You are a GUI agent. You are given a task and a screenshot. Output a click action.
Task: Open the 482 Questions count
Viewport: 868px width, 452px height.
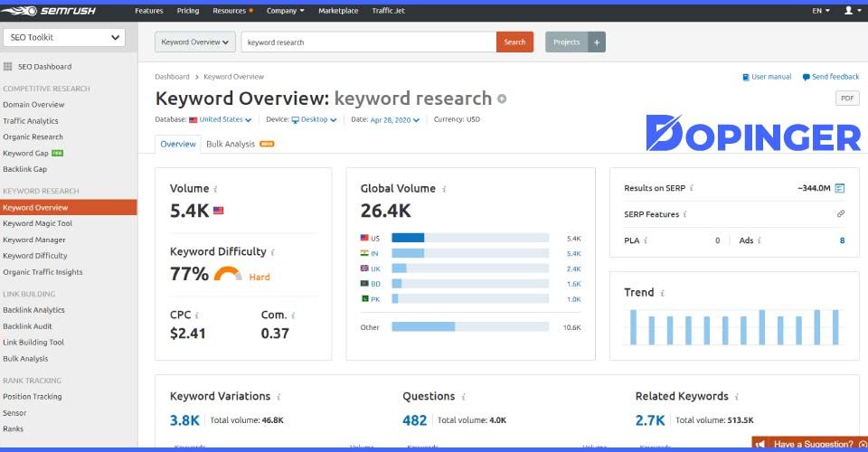click(x=415, y=420)
